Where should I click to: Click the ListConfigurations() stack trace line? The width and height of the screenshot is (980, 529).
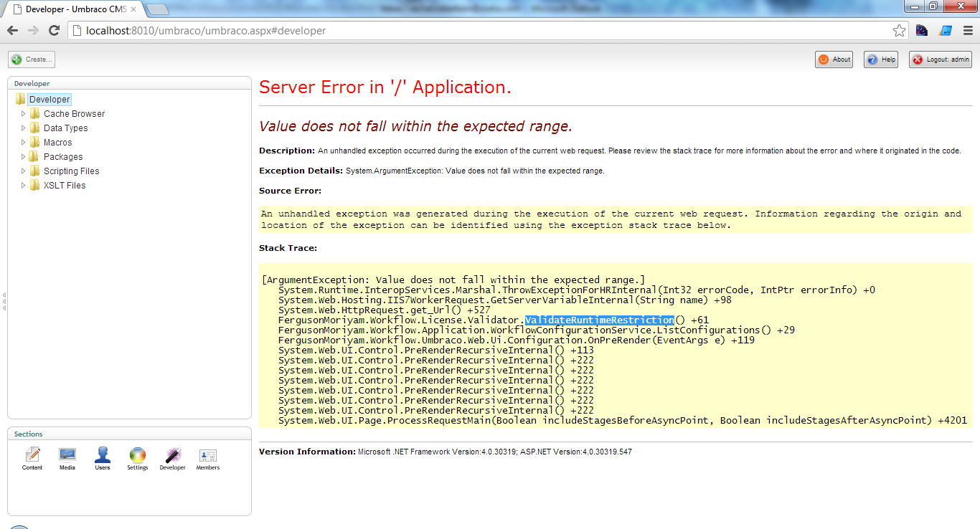(x=537, y=330)
